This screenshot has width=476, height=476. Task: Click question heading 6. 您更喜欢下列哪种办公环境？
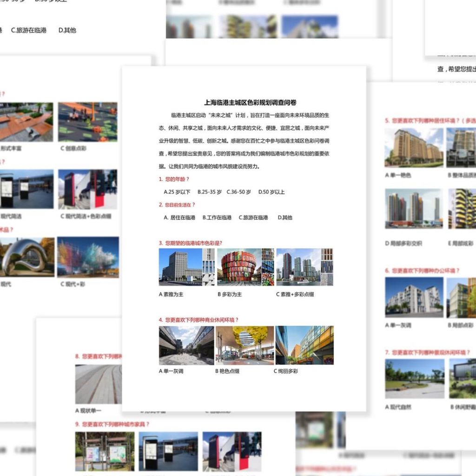pyautogui.click(x=422, y=271)
